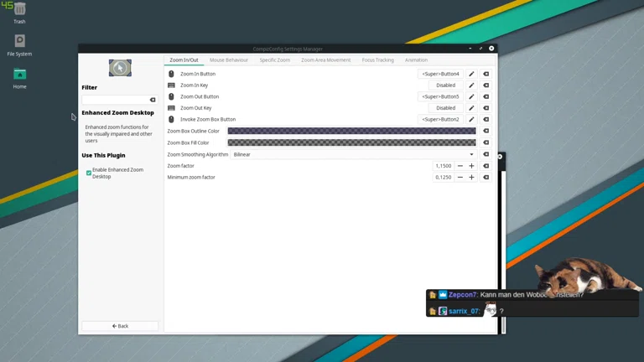Viewport: 644px width, 362px height.
Task: Reset Zoom factor to default
Action: [x=486, y=166]
